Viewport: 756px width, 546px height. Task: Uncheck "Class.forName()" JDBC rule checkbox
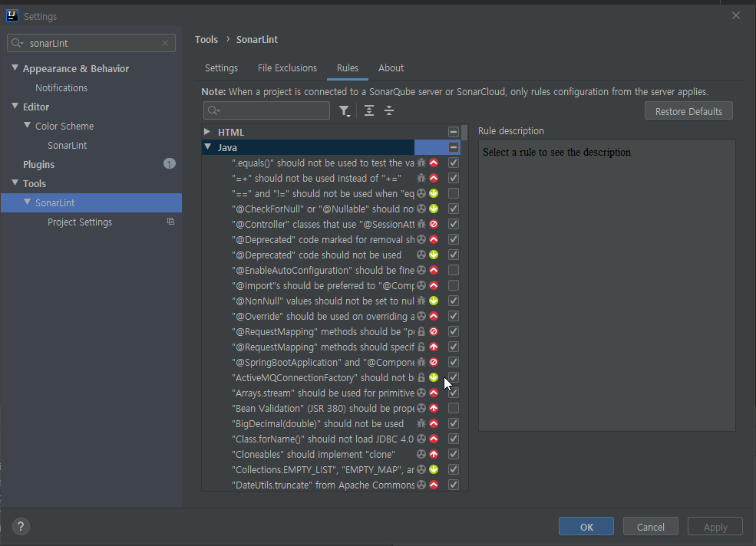pos(453,439)
